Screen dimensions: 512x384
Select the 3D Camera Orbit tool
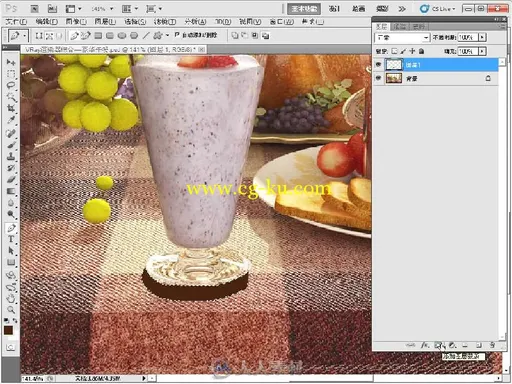pyautogui.click(x=11, y=287)
